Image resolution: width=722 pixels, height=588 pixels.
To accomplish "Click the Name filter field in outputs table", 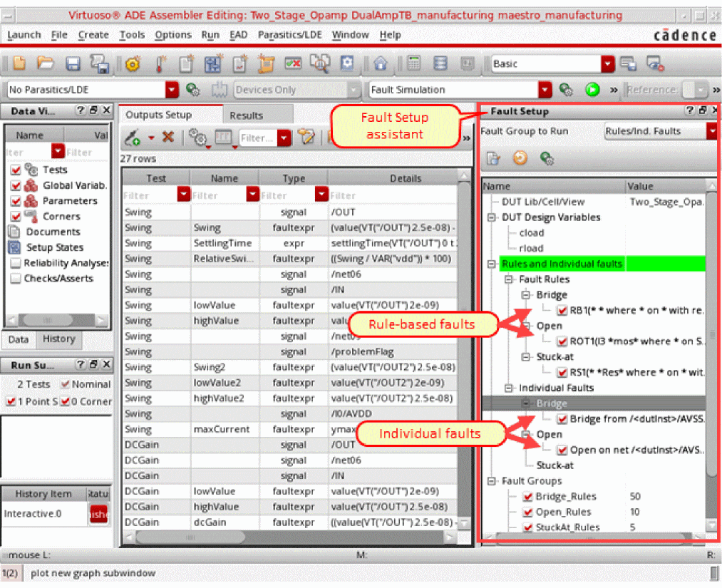I will click(x=217, y=195).
